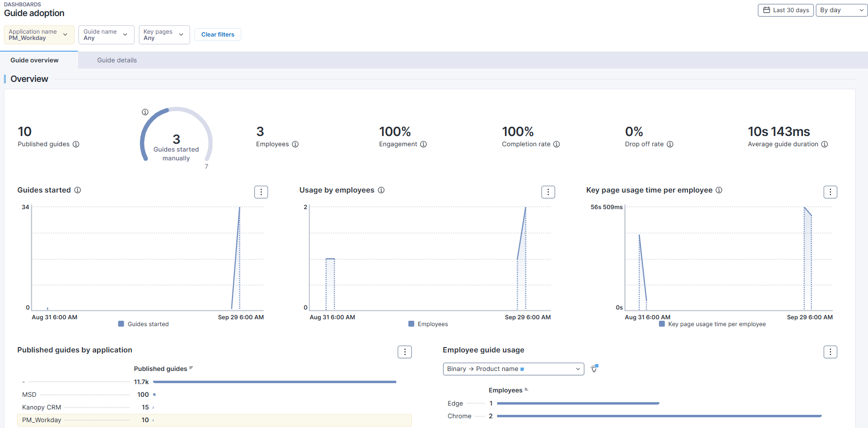Viewport: 868px width, 428px height.
Task: Click the filter icon beside Binary dropdown
Action: (x=594, y=369)
